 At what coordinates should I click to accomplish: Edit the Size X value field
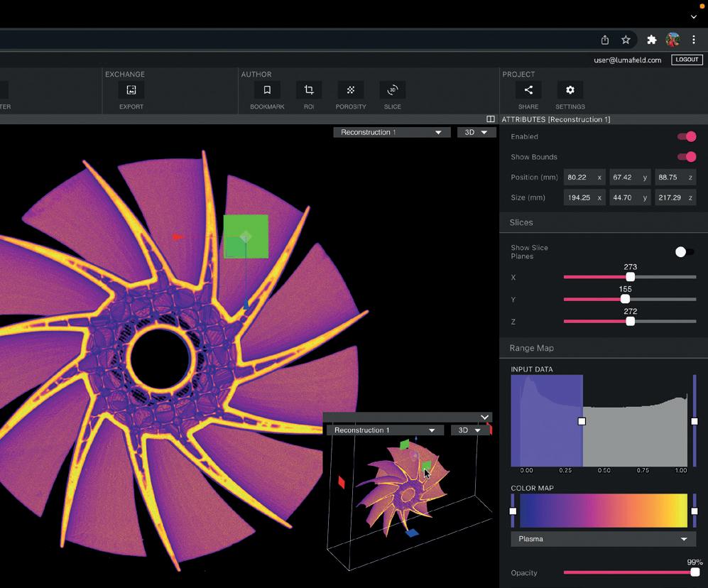pyautogui.click(x=584, y=198)
